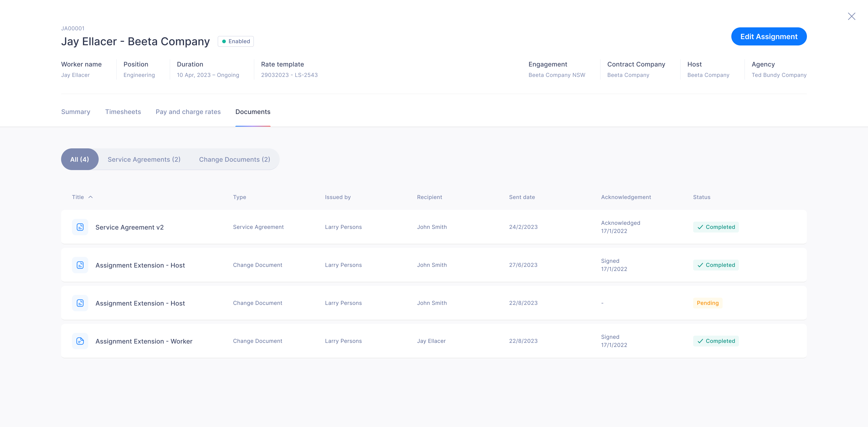Click the rate template 29032023 - LS-2543
Image resolution: width=868 pixels, height=427 pixels.
click(289, 75)
